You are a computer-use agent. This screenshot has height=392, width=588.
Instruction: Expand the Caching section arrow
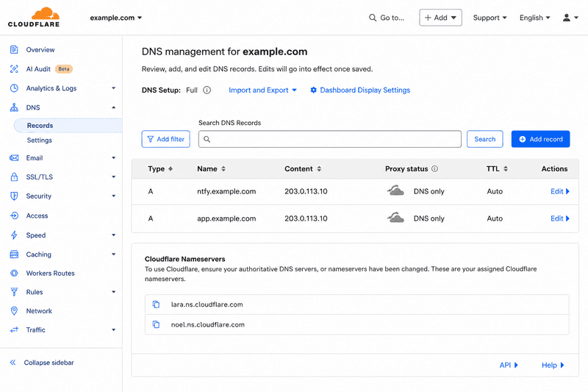114,254
